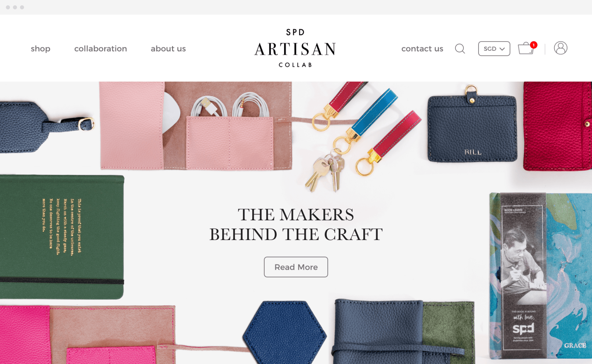Viewport: 592px width, 364px height.
Task: Open the shopping cart icon
Action: click(526, 49)
